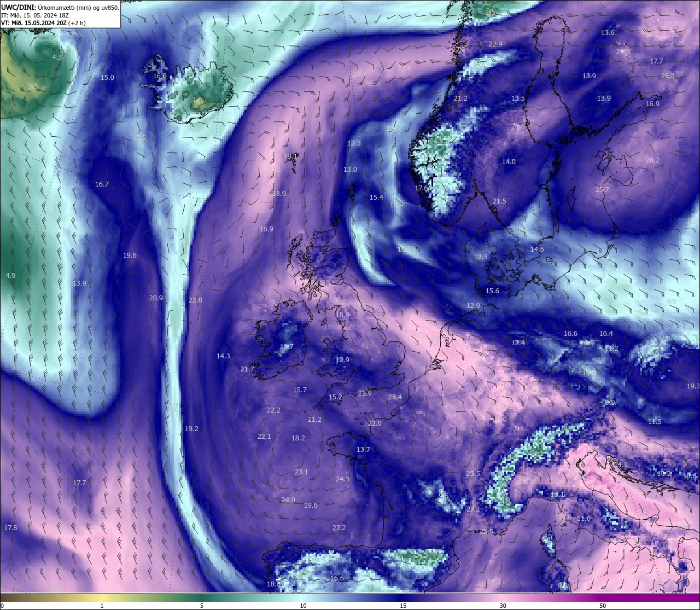
Task: Click color scale at the 15 tick
Action: (403, 605)
